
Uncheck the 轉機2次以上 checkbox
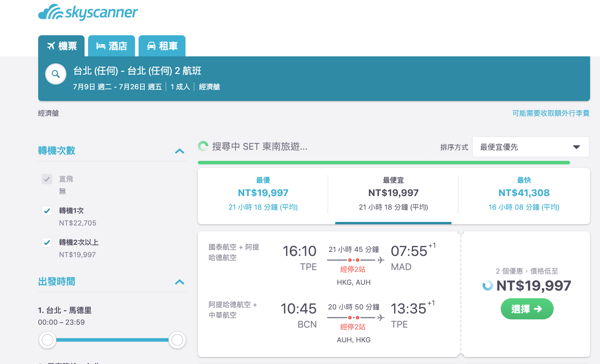(x=47, y=242)
